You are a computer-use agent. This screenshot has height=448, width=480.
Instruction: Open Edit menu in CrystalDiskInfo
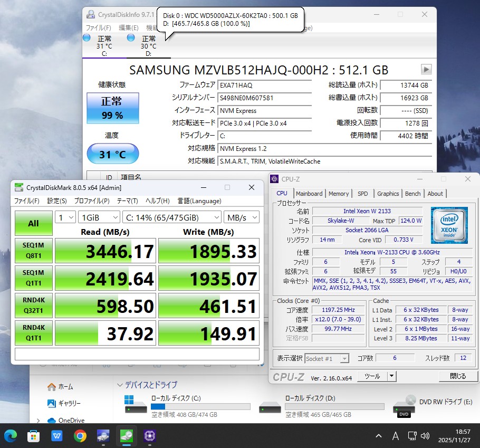(x=129, y=28)
